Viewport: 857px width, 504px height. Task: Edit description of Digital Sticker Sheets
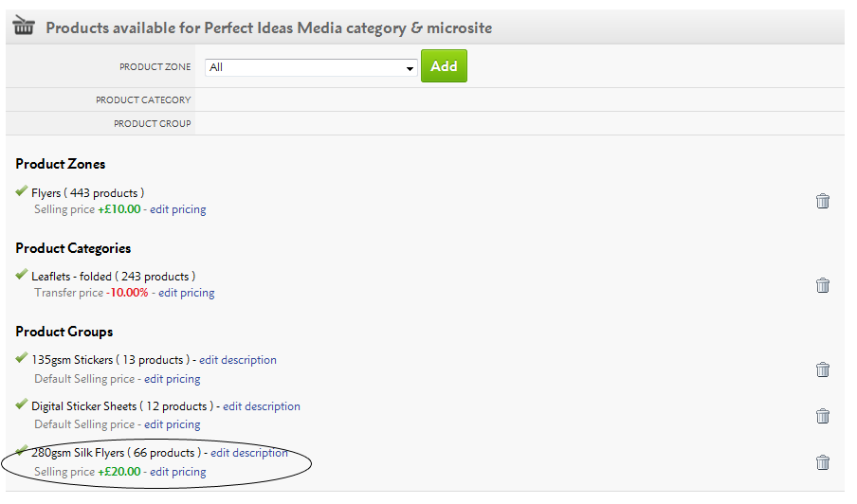point(262,406)
